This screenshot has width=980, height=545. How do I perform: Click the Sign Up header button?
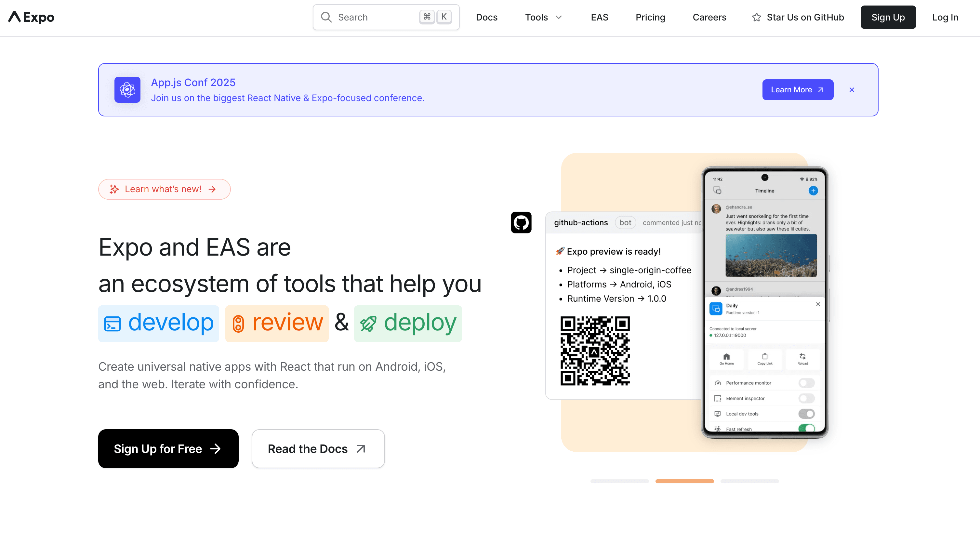[x=888, y=17]
